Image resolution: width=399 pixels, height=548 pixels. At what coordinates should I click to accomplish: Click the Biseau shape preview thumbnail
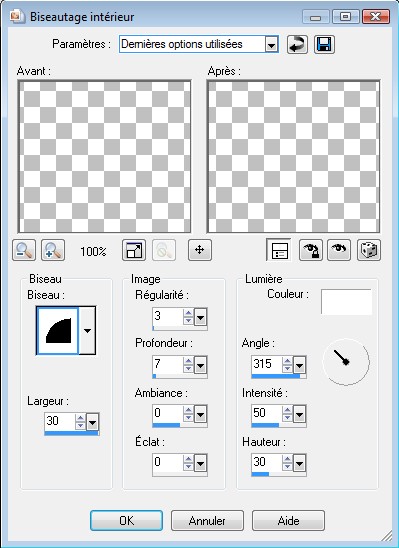coord(58,331)
